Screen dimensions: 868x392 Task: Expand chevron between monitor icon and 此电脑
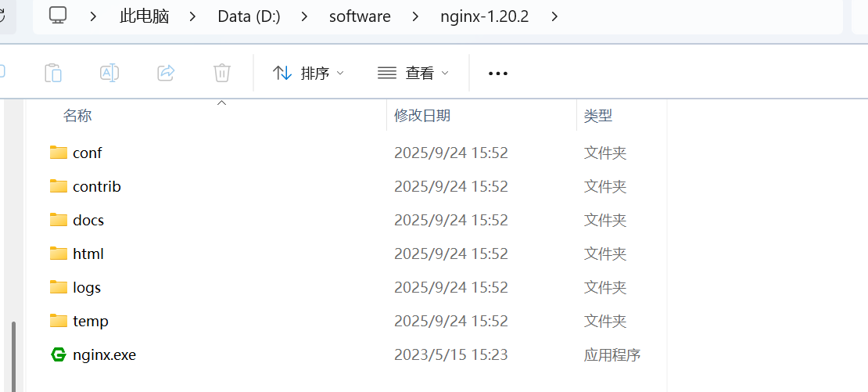tap(94, 16)
